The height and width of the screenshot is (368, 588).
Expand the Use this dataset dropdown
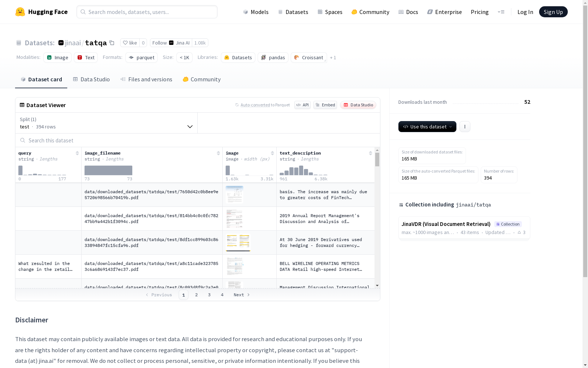tap(427, 127)
